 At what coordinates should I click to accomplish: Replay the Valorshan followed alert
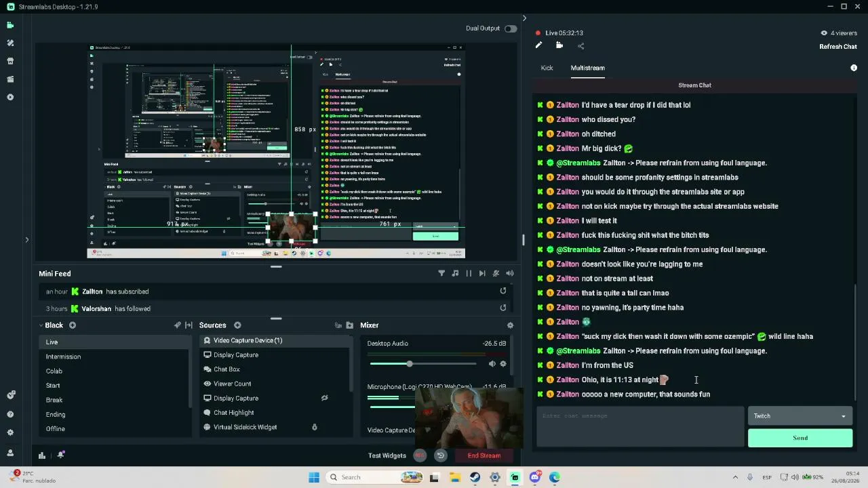tap(503, 308)
